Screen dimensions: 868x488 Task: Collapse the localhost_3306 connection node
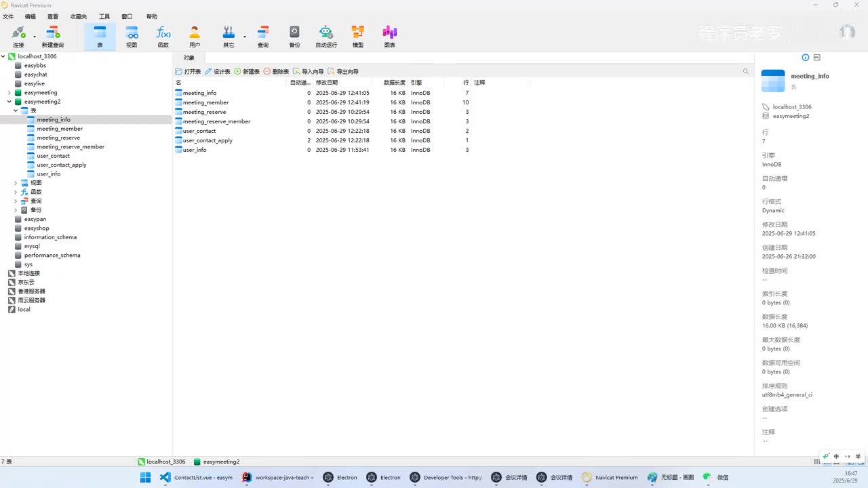pyautogui.click(x=3, y=56)
